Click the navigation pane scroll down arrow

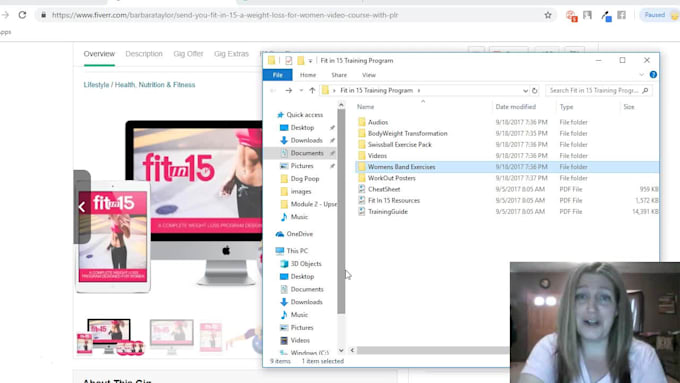click(x=341, y=350)
